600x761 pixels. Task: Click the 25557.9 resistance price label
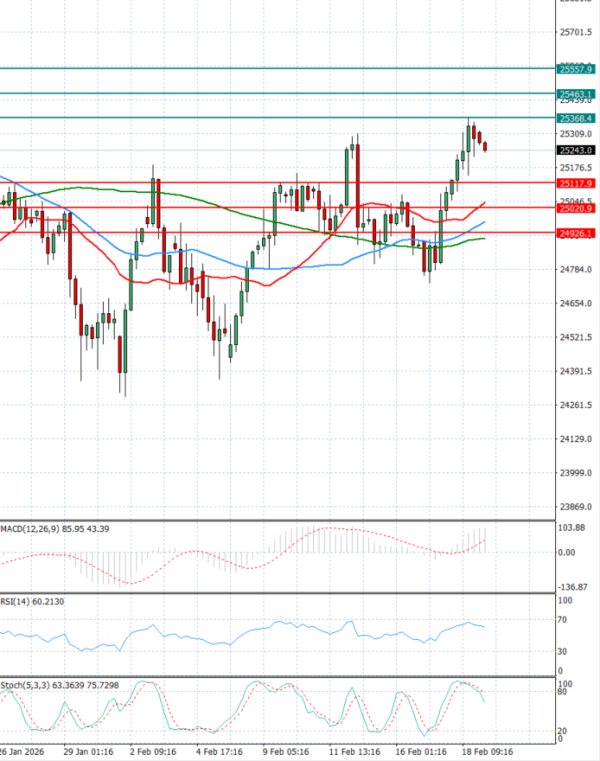point(577,69)
